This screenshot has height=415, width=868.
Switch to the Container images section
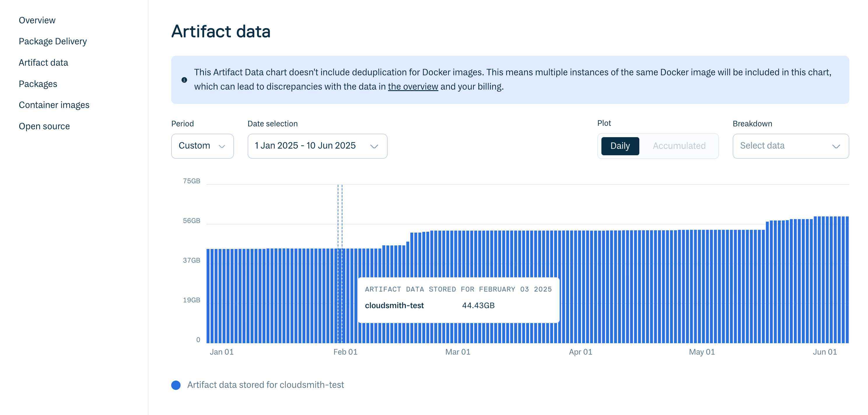(54, 105)
